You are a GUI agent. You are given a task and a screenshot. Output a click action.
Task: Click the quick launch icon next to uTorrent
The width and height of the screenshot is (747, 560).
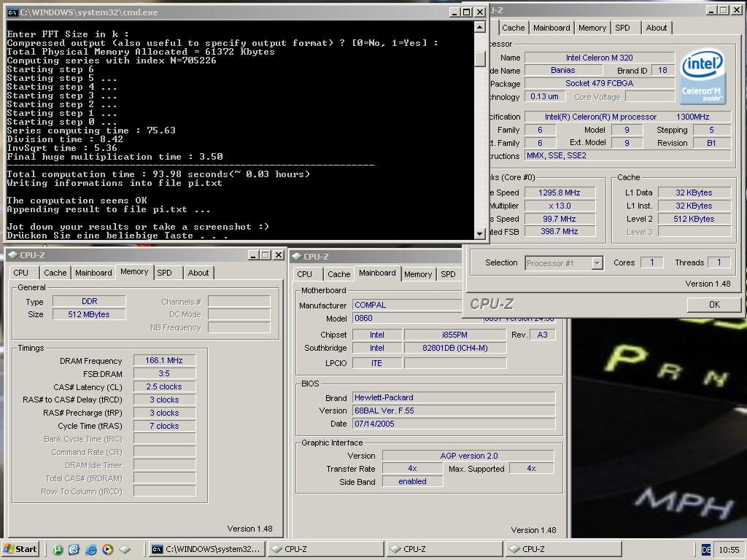click(74, 550)
